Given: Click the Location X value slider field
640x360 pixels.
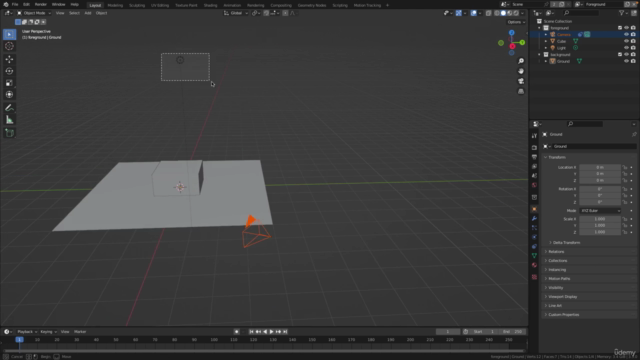Looking at the screenshot, I should click(600, 167).
